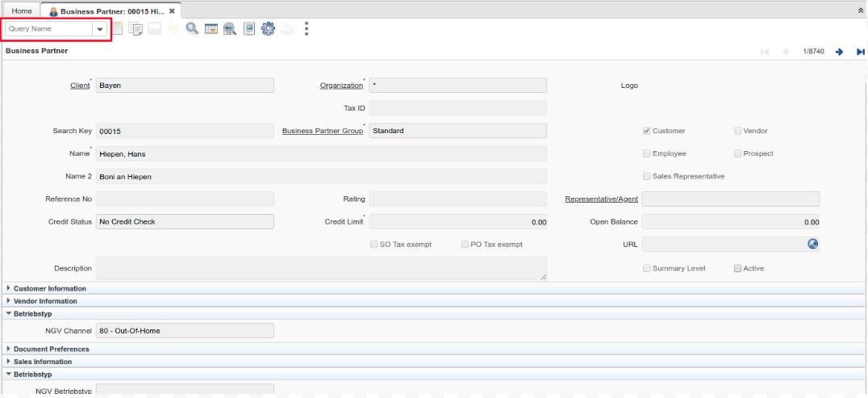Click the Business Partner Group label link
The image size is (868, 398).
point(323,131)
